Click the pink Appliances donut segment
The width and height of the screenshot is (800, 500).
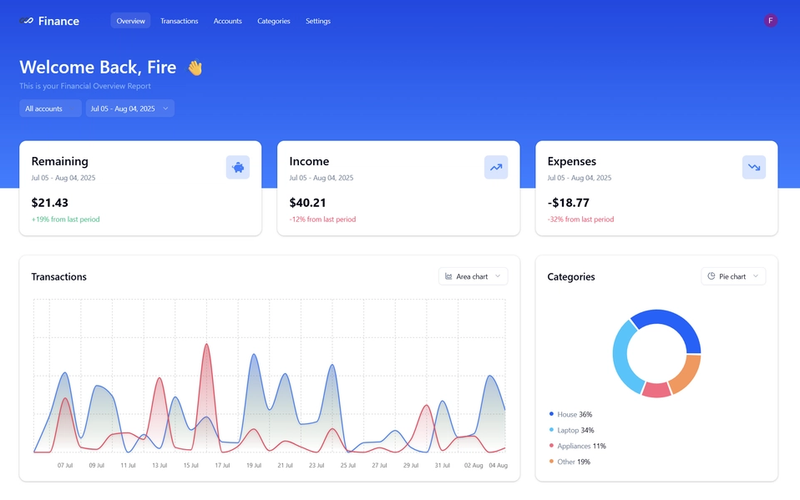656,390
